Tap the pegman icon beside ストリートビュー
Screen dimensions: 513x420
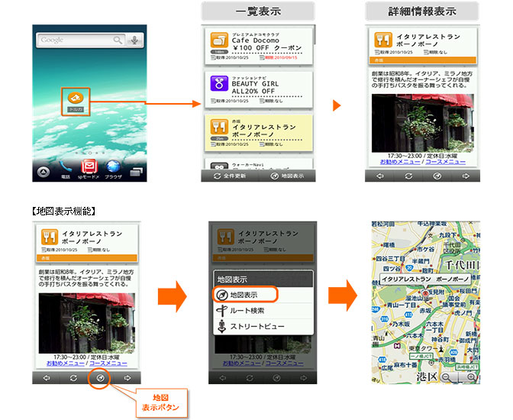pyautogui.click(x=222, y=326)
